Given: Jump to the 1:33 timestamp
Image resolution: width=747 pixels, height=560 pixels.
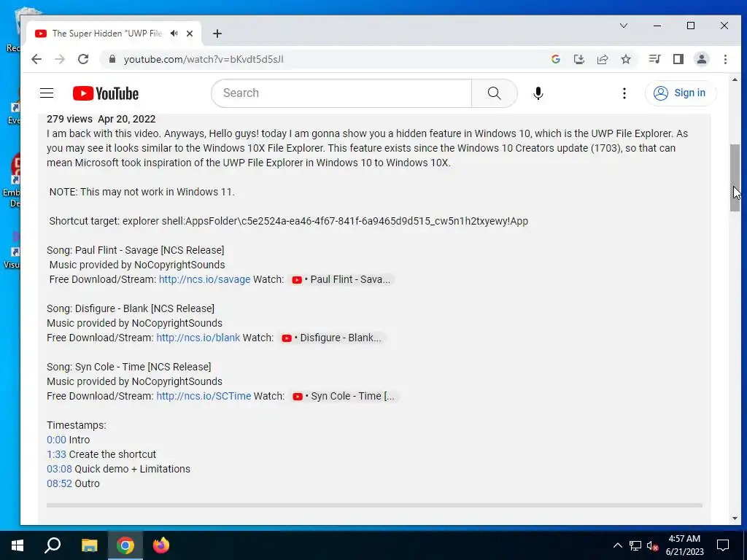Looking at the screenshot, I should [x=56, y=454].
